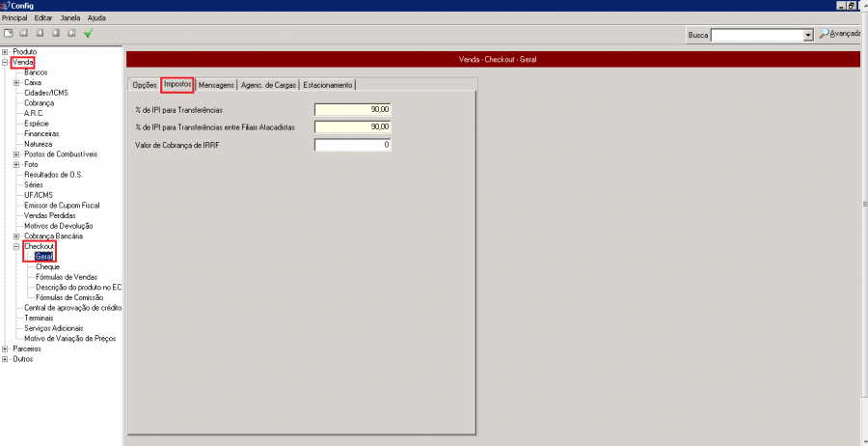Click the Avançada magnifier search icon
The height and width of the screenshot is (446, 868).
click(x=825, y=34)
